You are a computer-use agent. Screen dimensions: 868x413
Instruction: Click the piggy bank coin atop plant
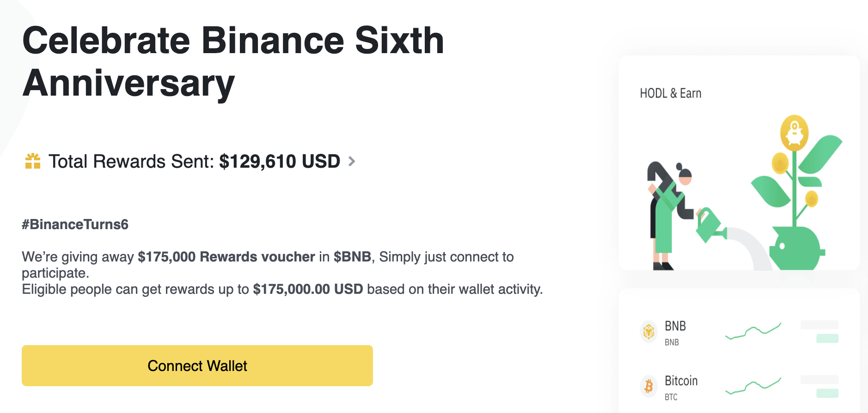click(795, 133)
